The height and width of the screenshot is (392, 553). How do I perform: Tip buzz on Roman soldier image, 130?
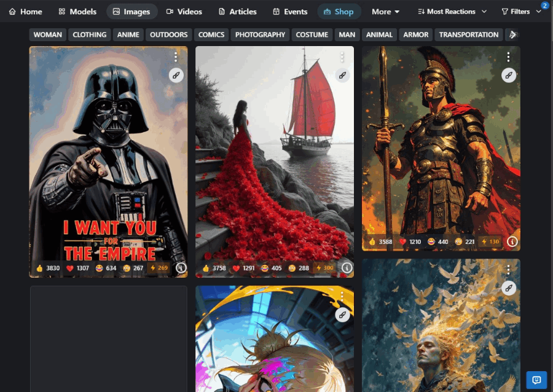(490, 241)
